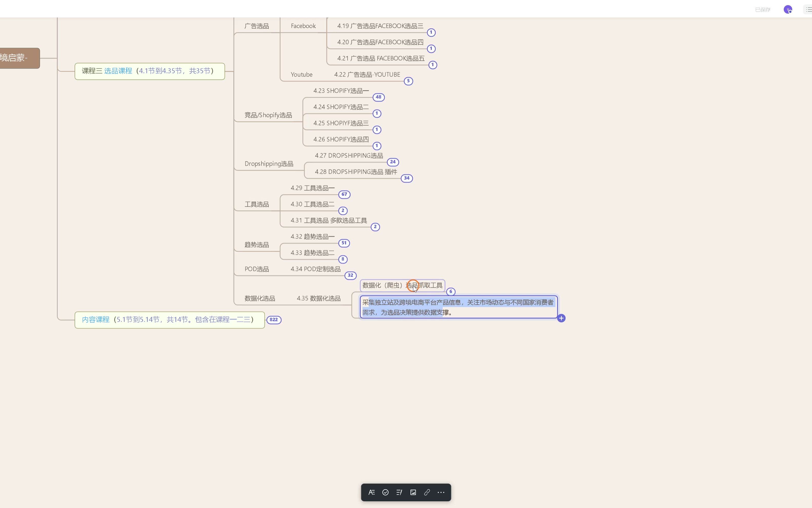Click inside the highlighted 采集独立站 text box
This screenshot has height=508, width=812.
click(x=458, y=307)
